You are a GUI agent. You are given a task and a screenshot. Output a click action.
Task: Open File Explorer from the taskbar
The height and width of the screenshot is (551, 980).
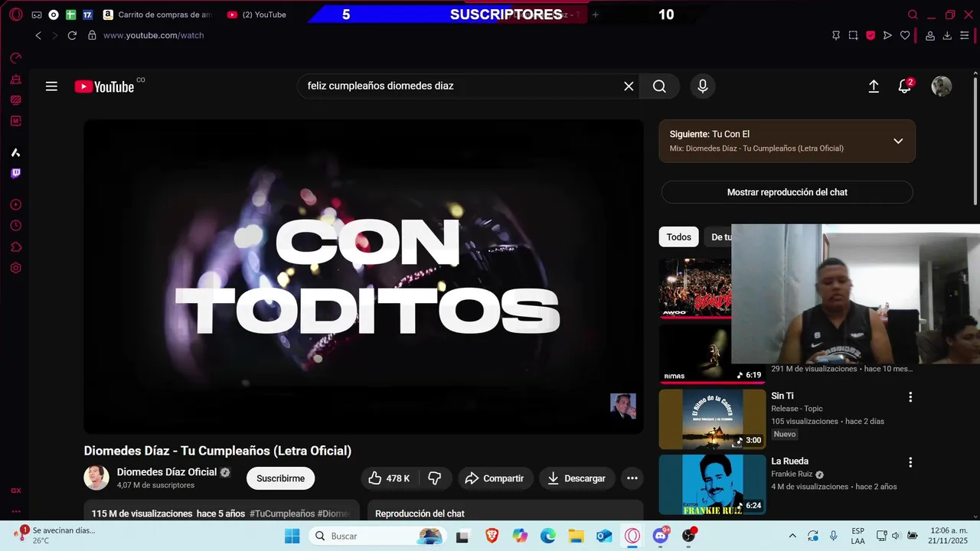click(x=576, y=536)
